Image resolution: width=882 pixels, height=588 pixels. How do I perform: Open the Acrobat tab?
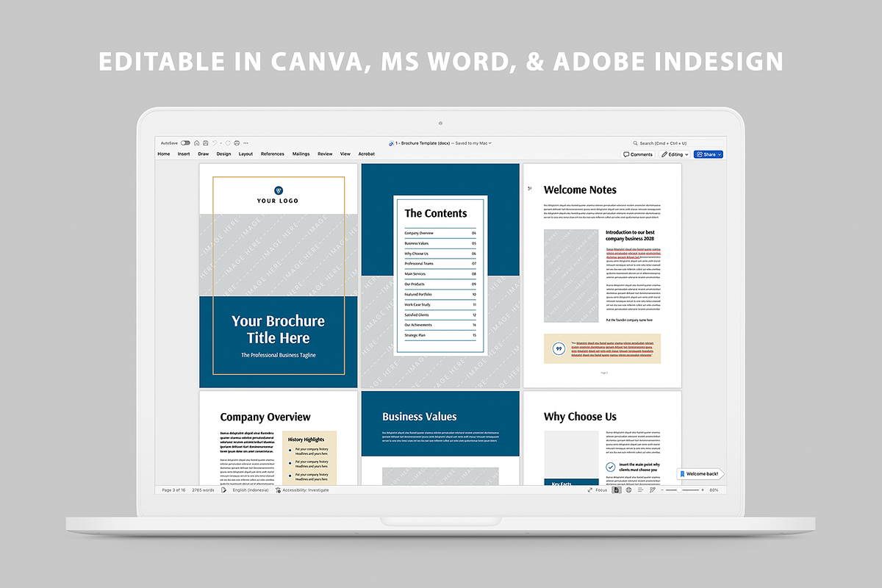click(367, 154)
